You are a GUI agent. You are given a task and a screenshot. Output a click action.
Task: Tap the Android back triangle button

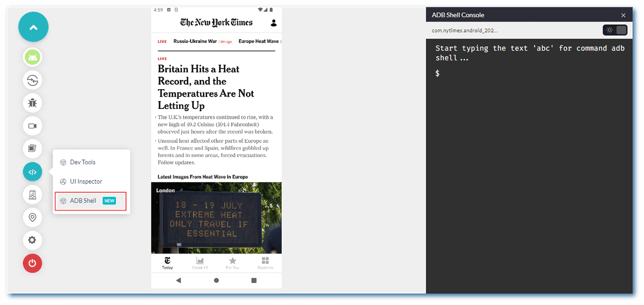point(179,280)
